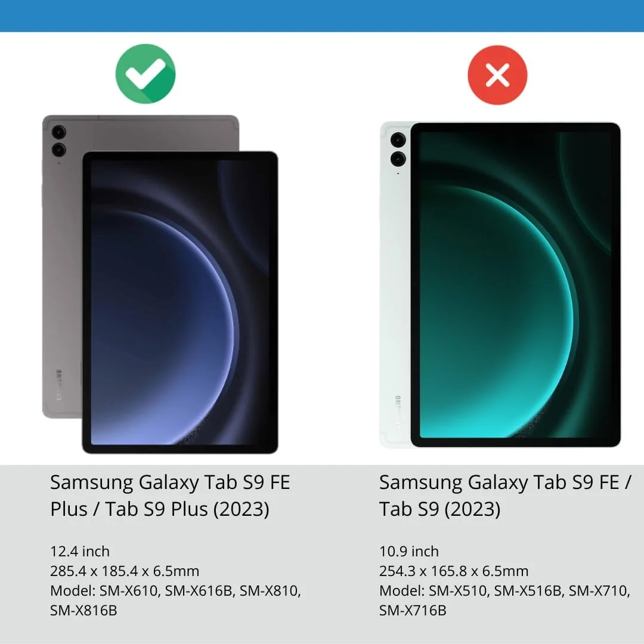Image resolution: width=644 pixels, height=644 pixels.
Task: Click the mint tablet's upper rear camera lens
Action: [398, 140]
